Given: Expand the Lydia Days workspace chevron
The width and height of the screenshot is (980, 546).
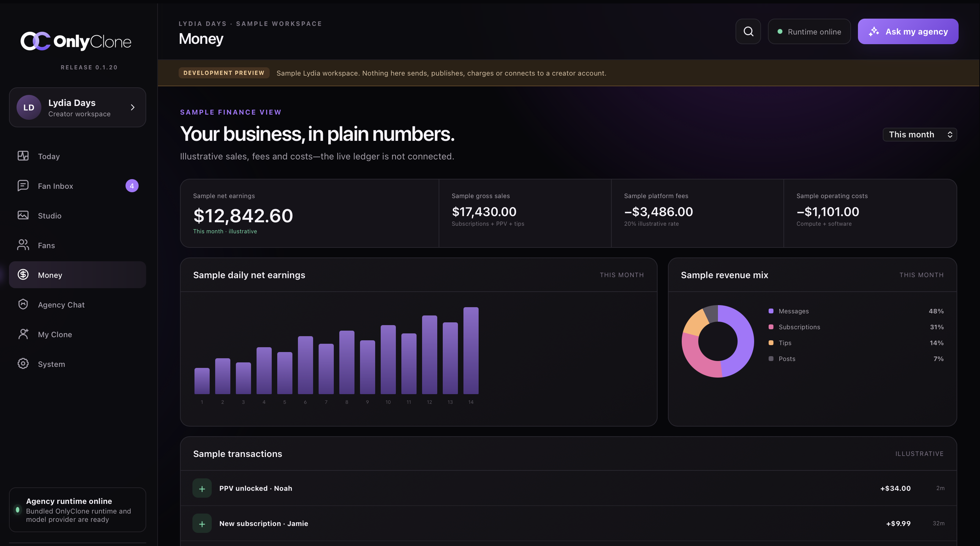Looking at the screenshot, I should [132, 107].
